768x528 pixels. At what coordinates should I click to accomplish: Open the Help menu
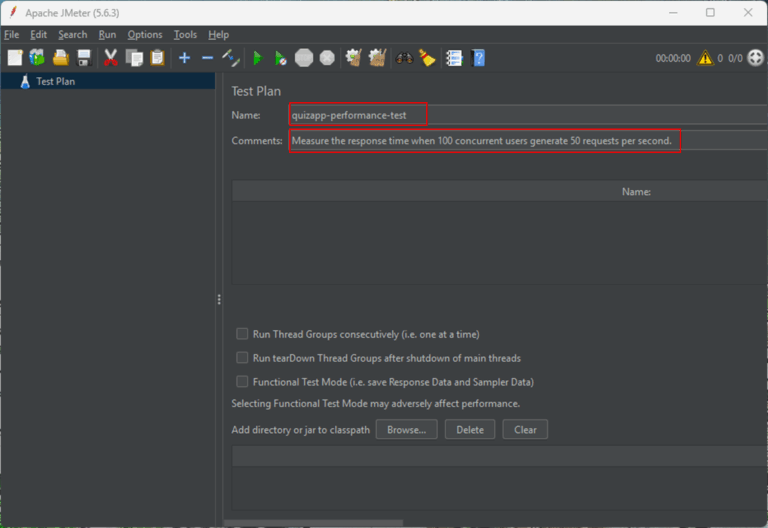[218, 35]
